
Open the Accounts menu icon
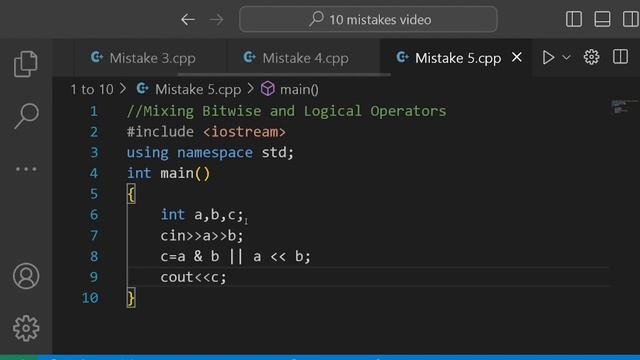click(26, 276)
